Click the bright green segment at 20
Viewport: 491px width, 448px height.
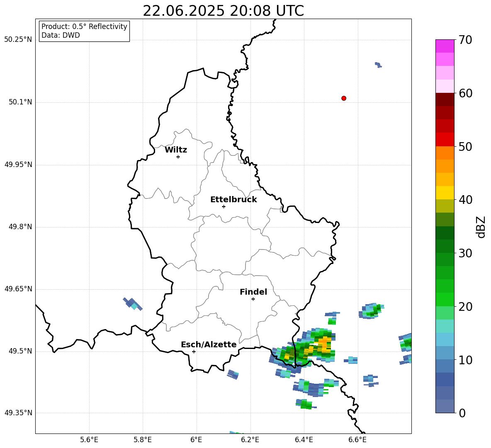tap(445, 300)
